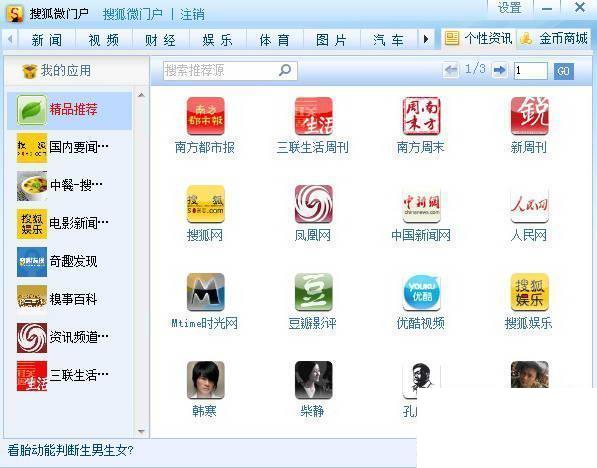The width and height of the screenshot is (597, 468).
Task: Select the 优酷视频 icon
Action: [421, 292]
